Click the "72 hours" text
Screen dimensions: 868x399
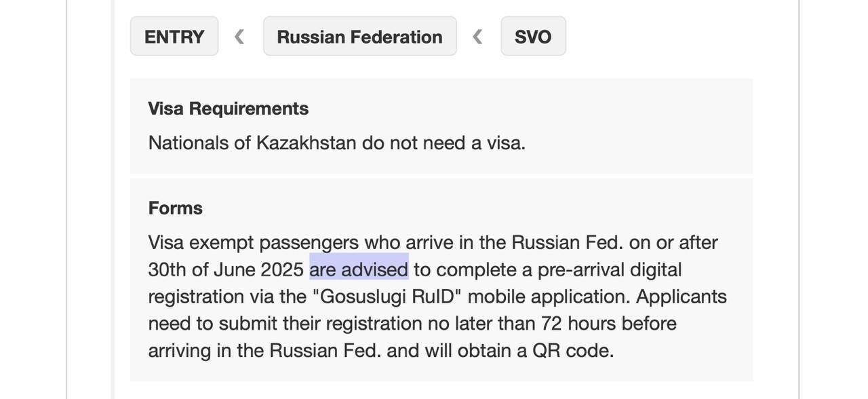(578, 324)
